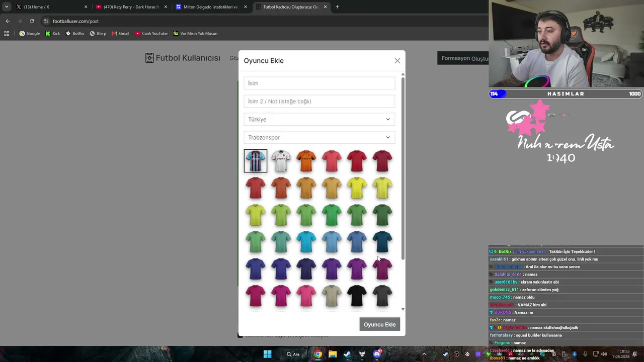The height and width of the screenshot is (362, 644).
Task: Open the Google bookmark
Action: (x=30, y=34)
